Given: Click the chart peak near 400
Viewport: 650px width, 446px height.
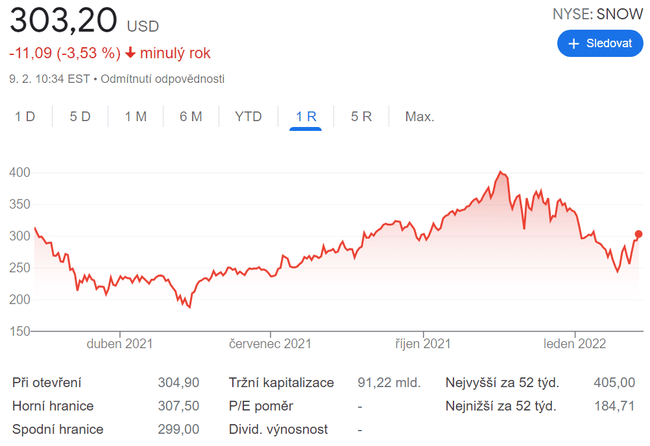Looking at the screenshot, I should [503, 173].
